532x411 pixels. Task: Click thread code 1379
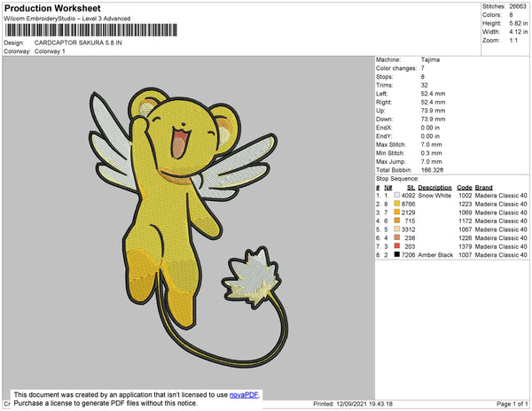tap(465, 246)
